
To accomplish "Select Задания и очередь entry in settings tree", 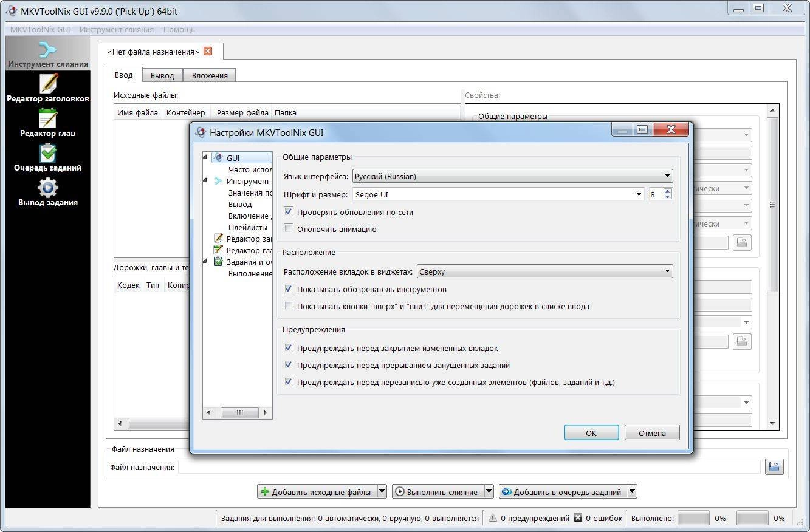I will [x=243, y=262].
